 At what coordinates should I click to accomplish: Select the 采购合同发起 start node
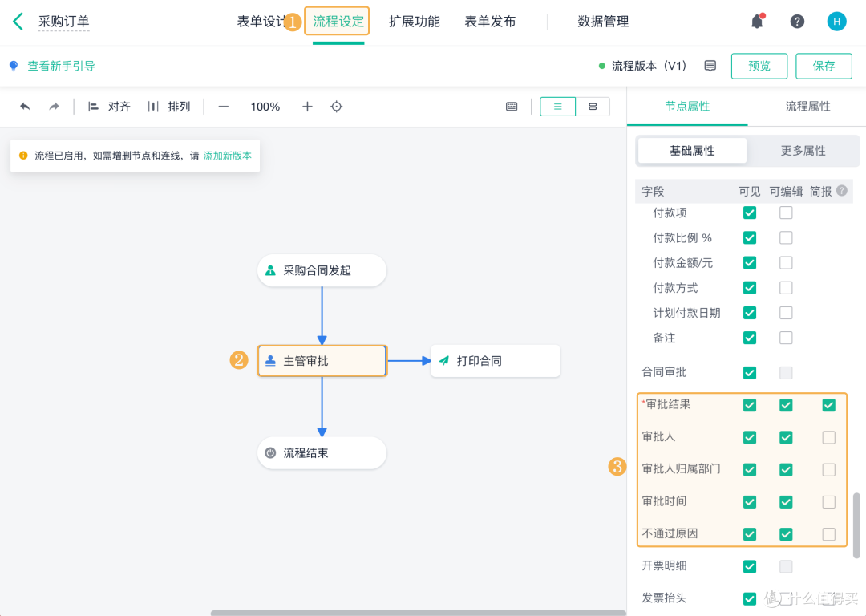pos(322,270)
